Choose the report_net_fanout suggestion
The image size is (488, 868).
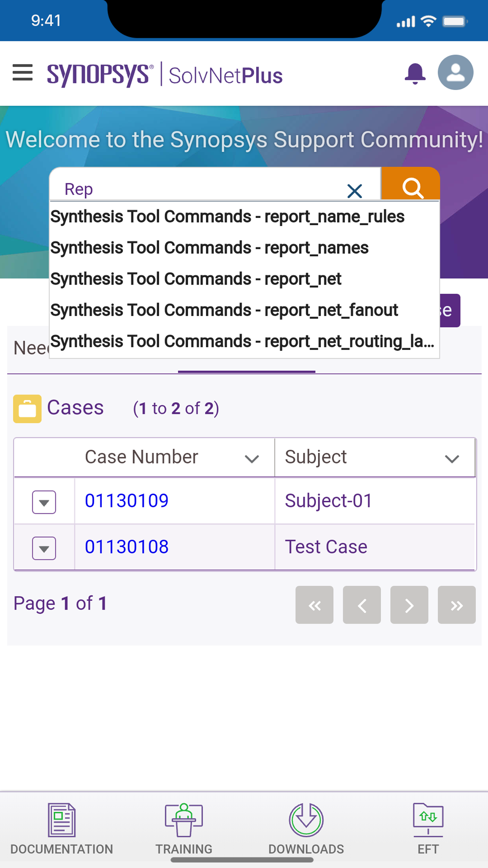point(244,310)
